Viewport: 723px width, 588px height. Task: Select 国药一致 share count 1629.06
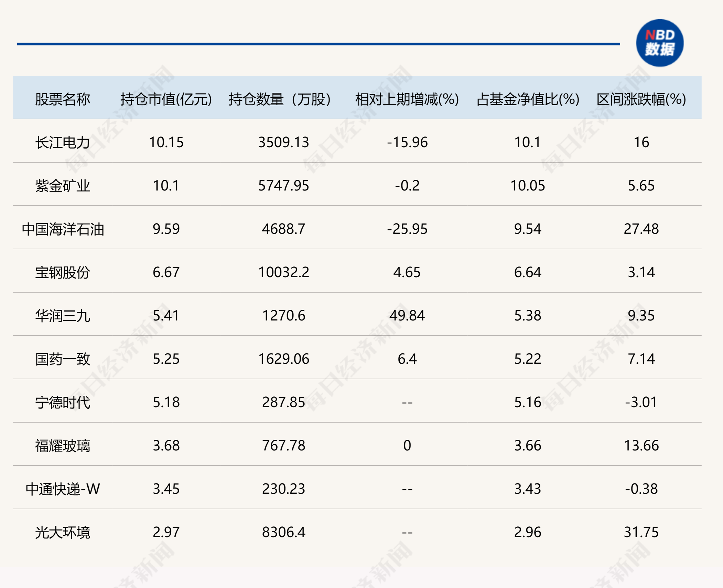(x=283, y=359)
